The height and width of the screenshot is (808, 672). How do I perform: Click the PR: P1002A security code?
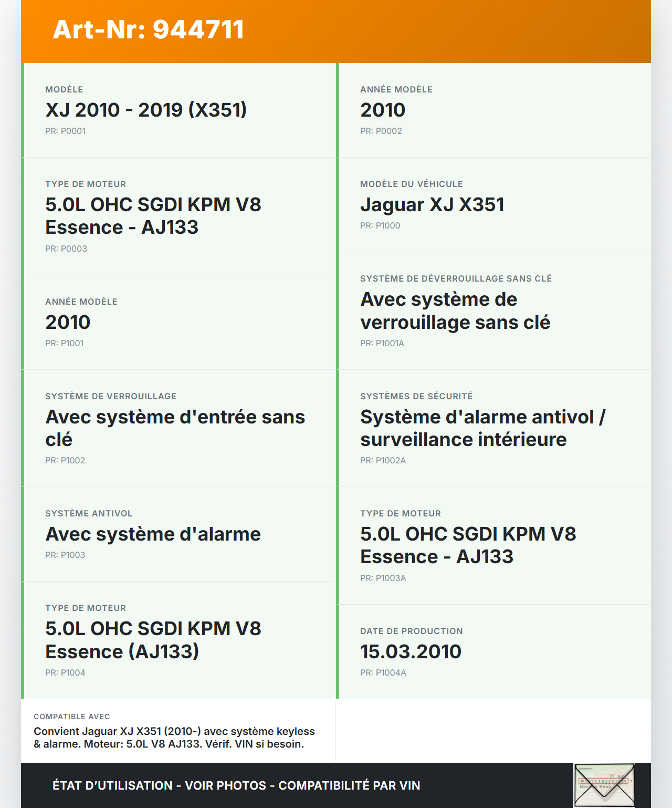pyautogui.click(x=383, y=460)
